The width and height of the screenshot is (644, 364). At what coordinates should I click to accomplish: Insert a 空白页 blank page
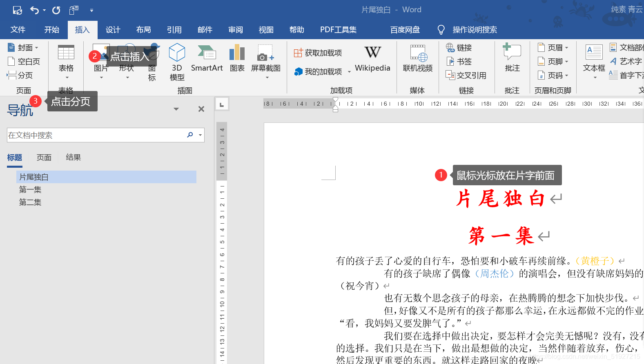tap(24, 62)
